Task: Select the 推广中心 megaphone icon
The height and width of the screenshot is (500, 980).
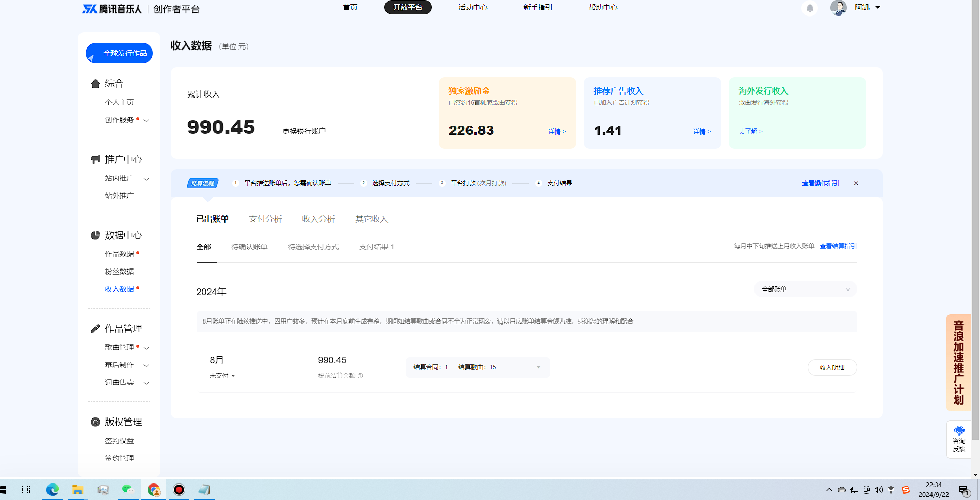Action: (x=95, y=159)
